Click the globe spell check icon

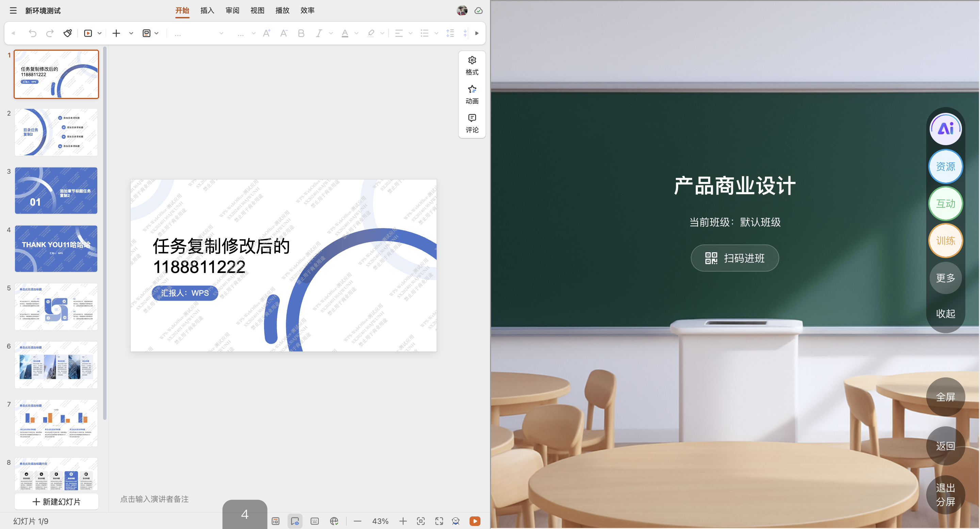click(x=334, y=521)
